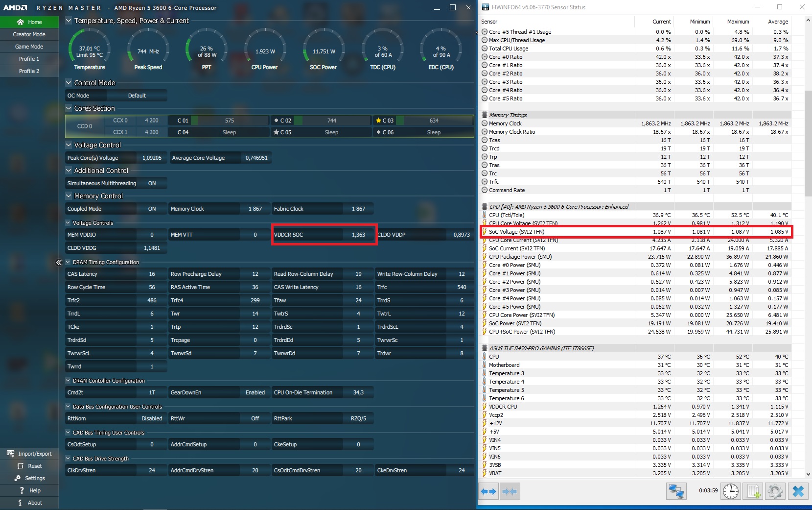The image size is (812, 510).
Task: Open the network monitors icon in HWiNFO
Action: click(677, 491)
